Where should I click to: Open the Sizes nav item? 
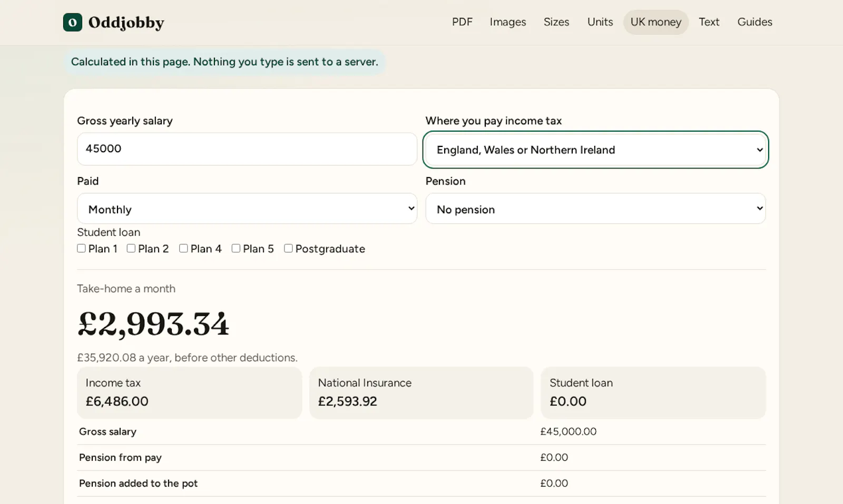(x=556, y=22)
